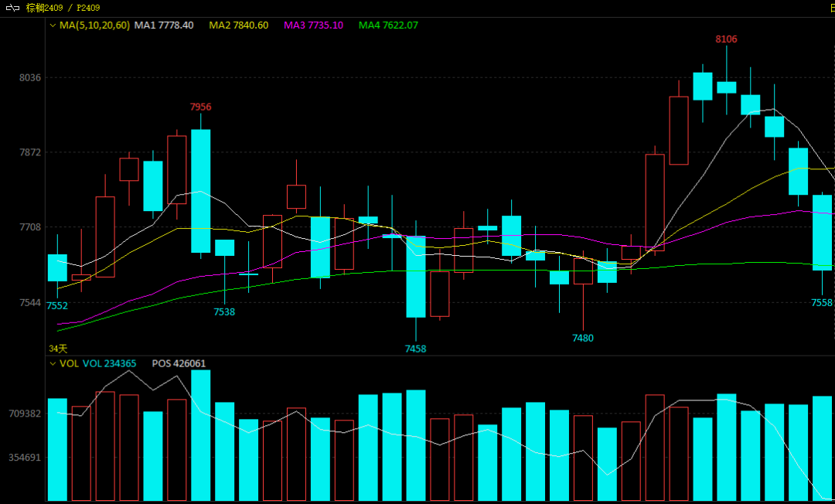Open MA(5,10,20,60) parameter settings label
The image size is (835, 504).
tap(95, 25)
